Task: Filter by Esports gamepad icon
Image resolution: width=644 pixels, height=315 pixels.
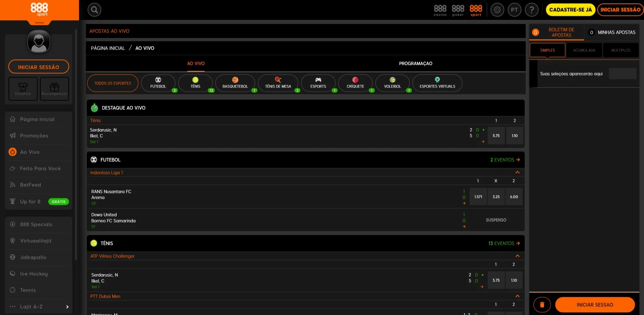Action: tap(318, 83)
